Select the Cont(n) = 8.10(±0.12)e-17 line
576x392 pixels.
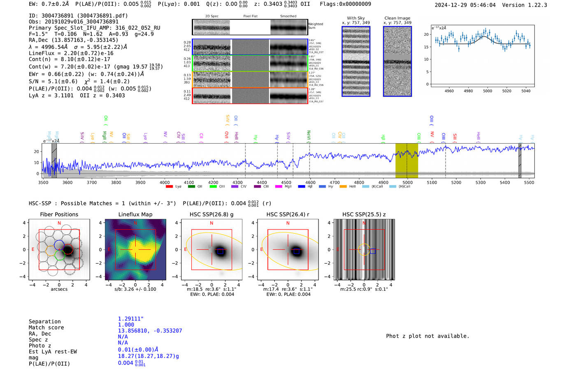(x=70, y=59)
